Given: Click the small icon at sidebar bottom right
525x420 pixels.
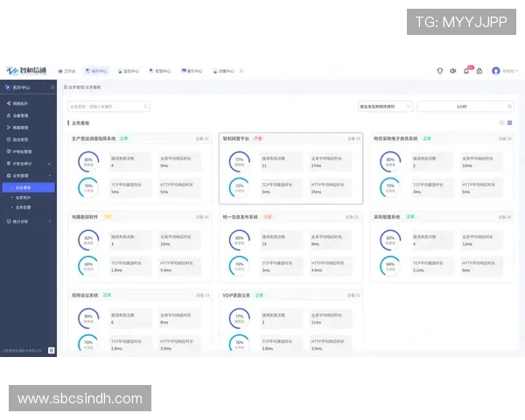Looking at the screenshot, I should [52, 350].
